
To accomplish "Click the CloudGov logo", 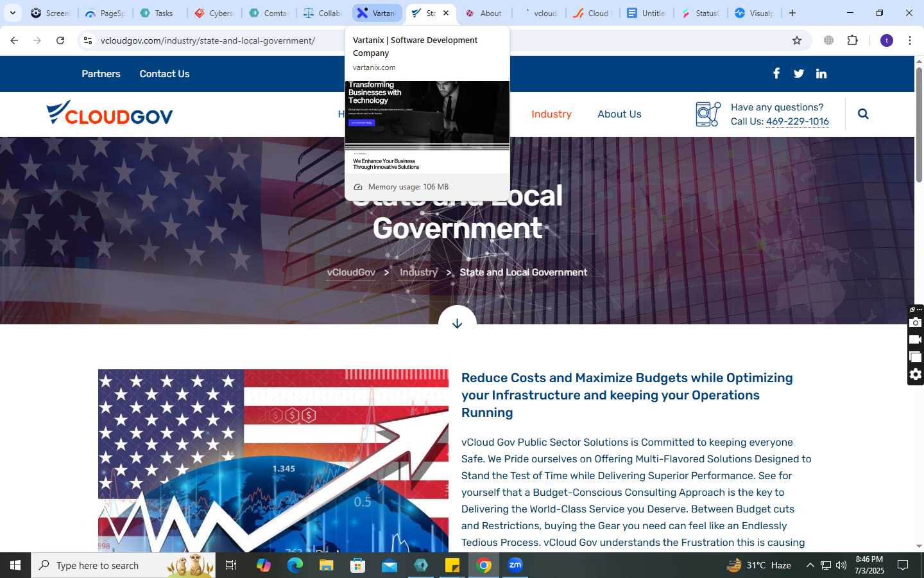I will 110,113.
